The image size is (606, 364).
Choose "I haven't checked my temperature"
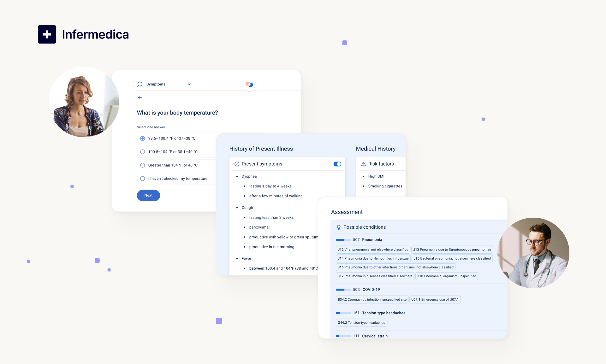coord(143,179)
